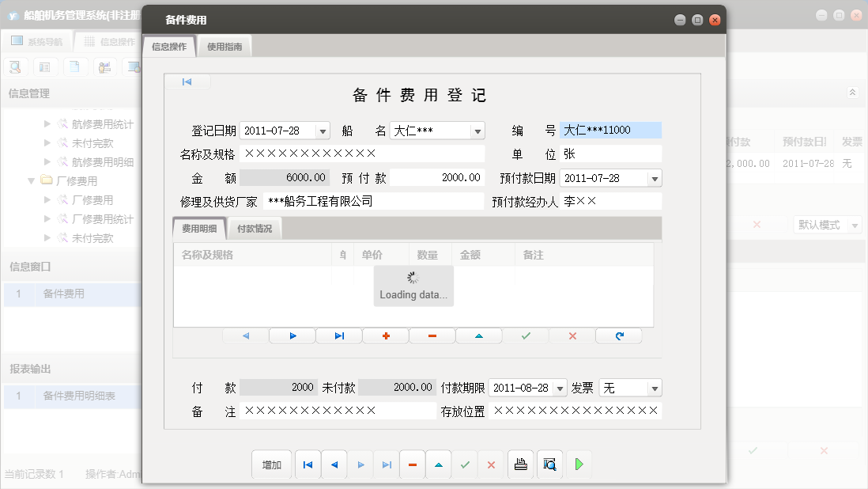Open the print icon on the bottom toolbar
The image size is (868, 489).
520,464
